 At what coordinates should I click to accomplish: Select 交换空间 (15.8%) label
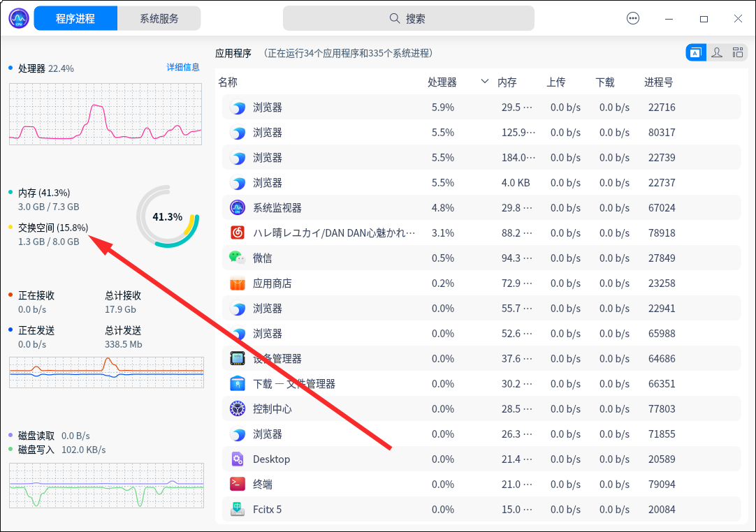tap(53, 228)
